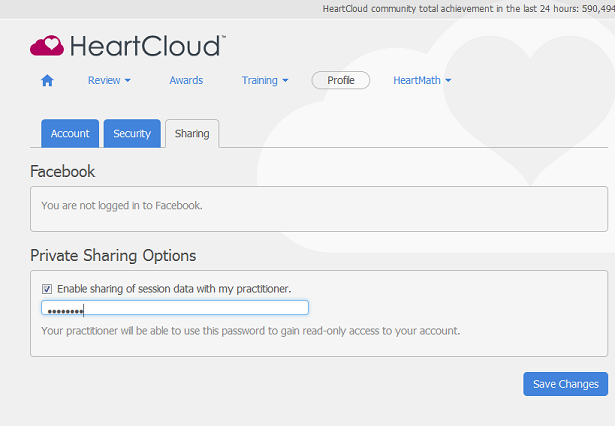
Task: Click the practitioner read-only access note text
Action: tap(251, 331)
